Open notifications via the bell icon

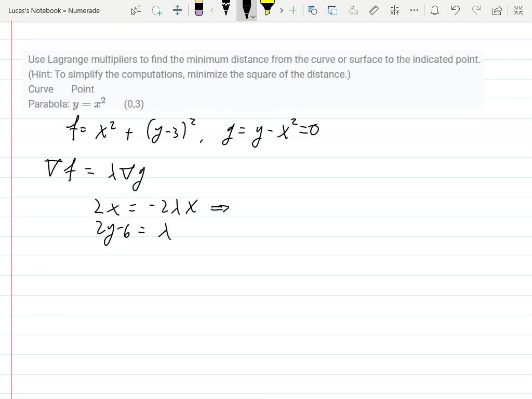coord(435,10)
